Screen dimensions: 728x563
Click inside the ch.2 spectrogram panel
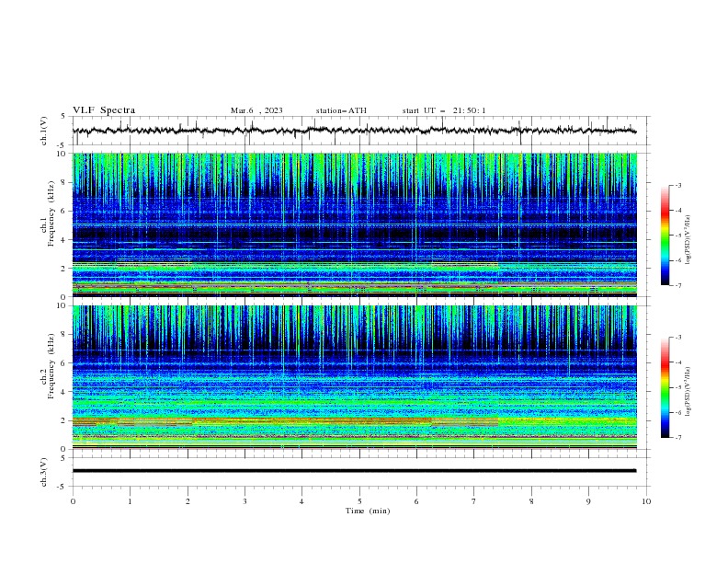354,377
